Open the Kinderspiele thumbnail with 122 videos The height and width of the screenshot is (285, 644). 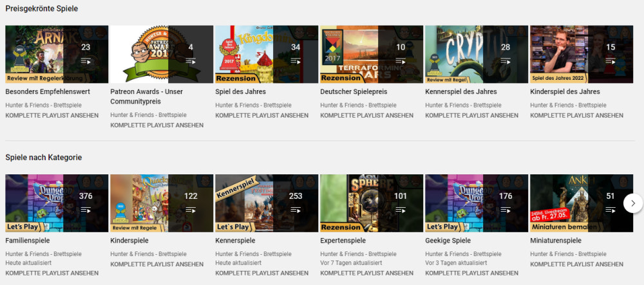pos(162,203)
